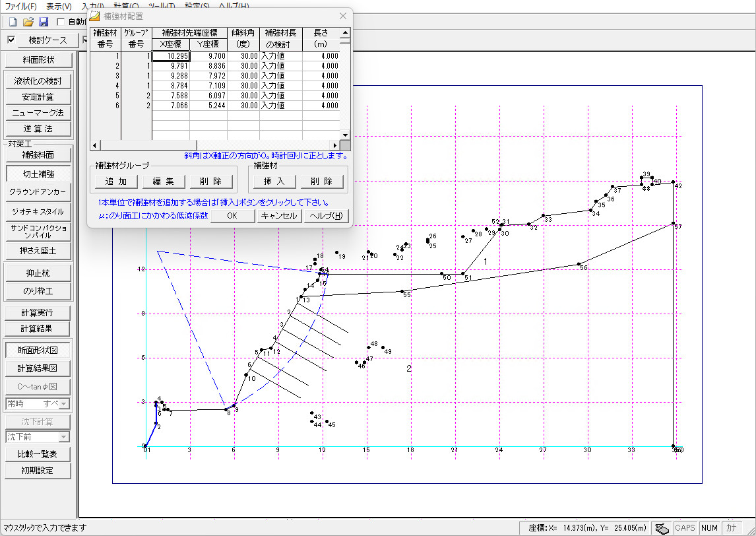
Task: Click the キャンセル button
Action: click(x=279, y=216)
